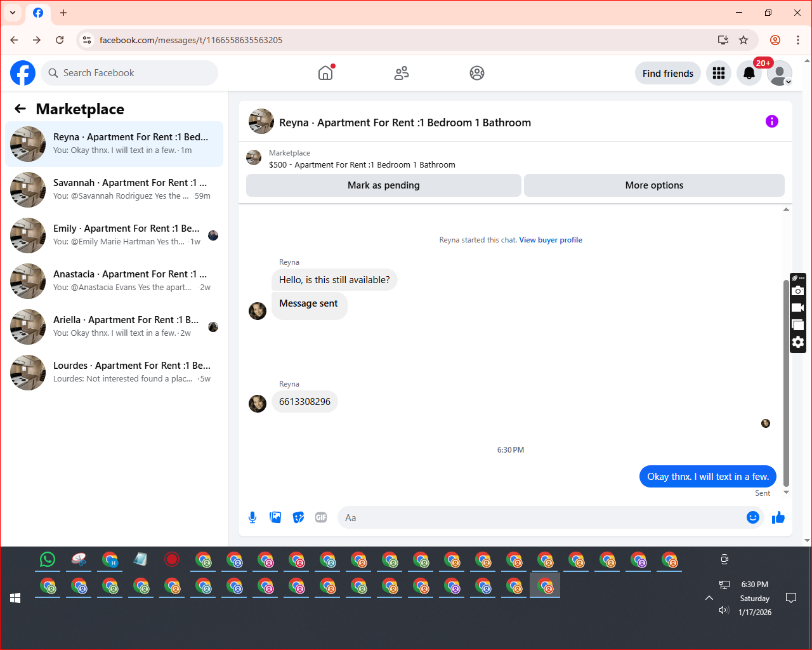Click the Find friends button
The height and width of the screenshot is (650, 812).
(668, 73)
